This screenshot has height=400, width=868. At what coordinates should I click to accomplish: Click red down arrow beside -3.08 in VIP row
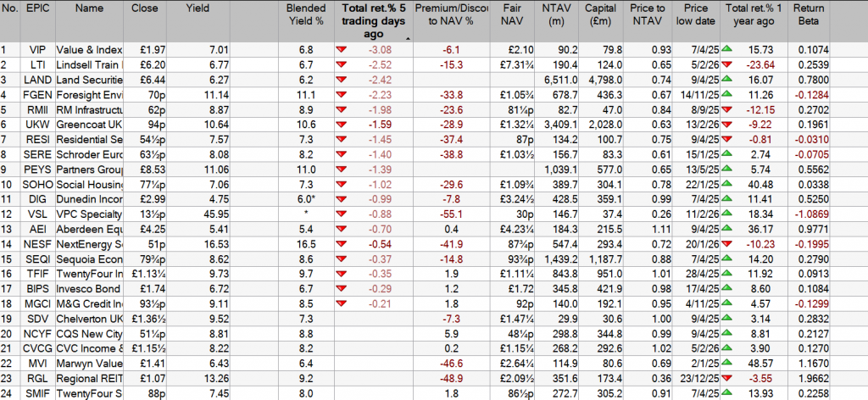[x=342, y=49]
